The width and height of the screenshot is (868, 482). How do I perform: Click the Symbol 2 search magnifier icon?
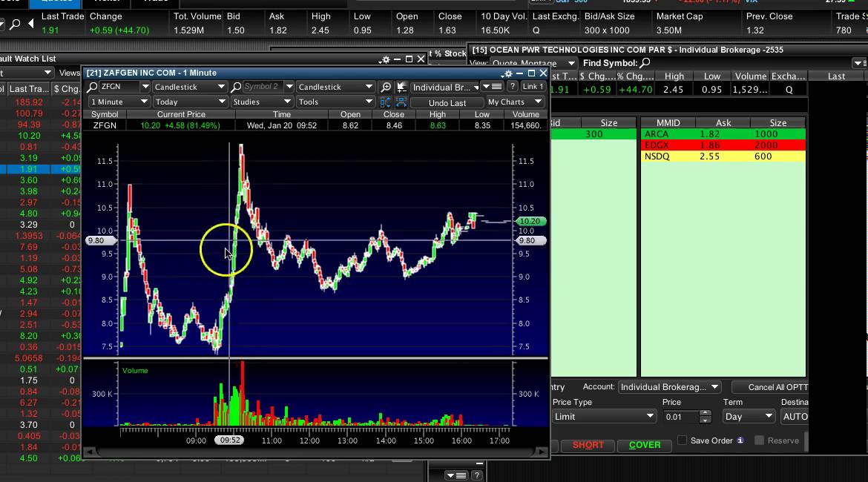point(236,87)
